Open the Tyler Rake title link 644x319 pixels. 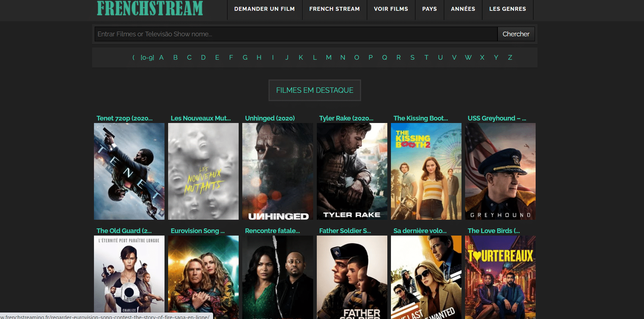coord(346,118)
